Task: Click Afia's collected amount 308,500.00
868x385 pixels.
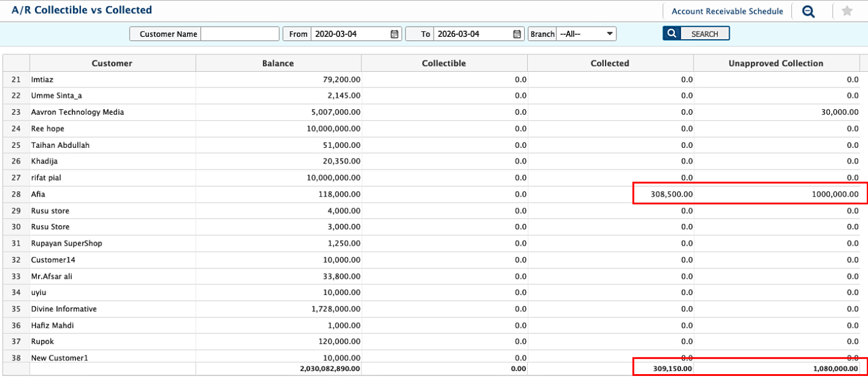Action: [672, 194]
